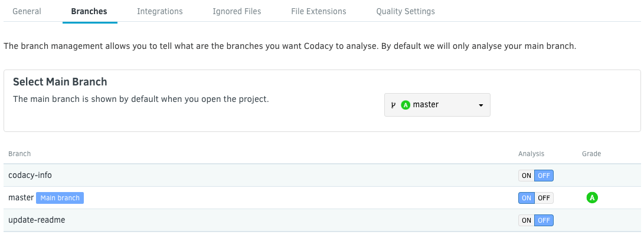
Task: Click the dropdown caret arrow next to master
Action: coord(481,105)
